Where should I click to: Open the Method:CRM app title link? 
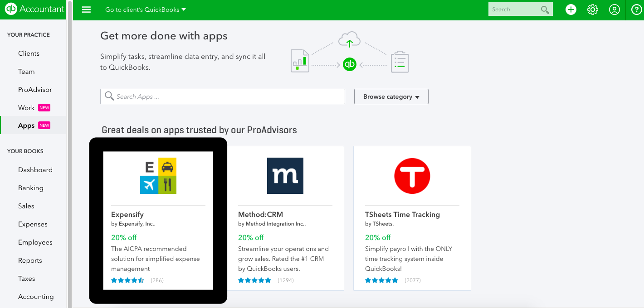click(x=261, y=215)
